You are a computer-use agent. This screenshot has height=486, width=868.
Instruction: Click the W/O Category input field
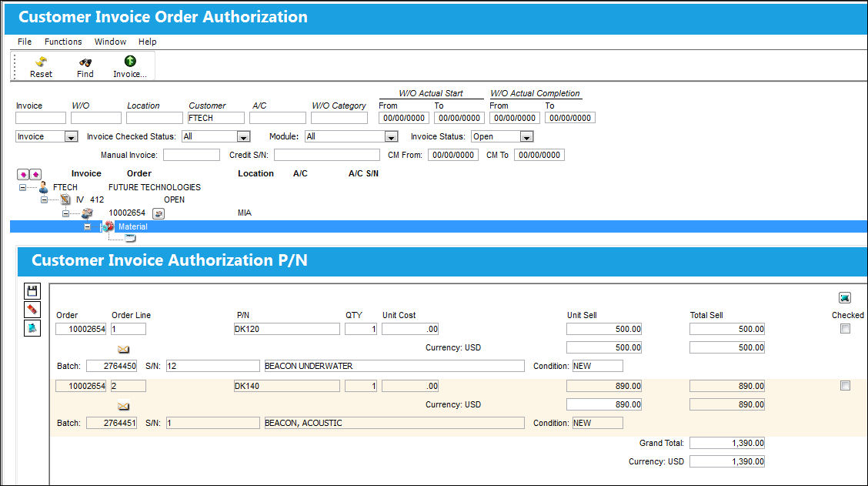click(339, 118)
